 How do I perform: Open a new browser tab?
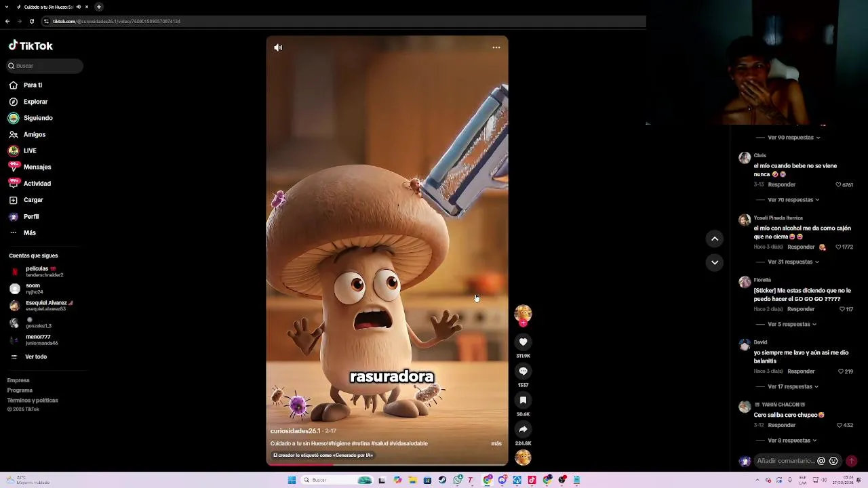click(98, 7)
